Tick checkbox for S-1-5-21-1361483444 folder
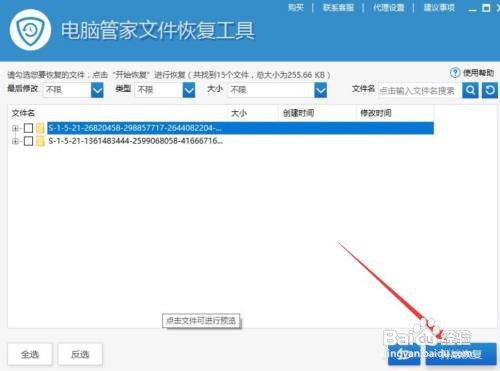 click(28, 141)
